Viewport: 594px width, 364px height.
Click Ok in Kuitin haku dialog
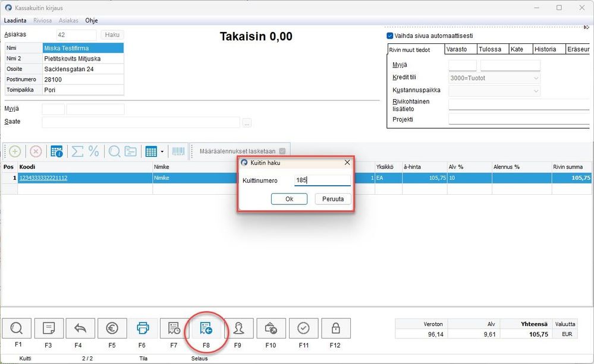pyautogui.click(x=289, y=199)
